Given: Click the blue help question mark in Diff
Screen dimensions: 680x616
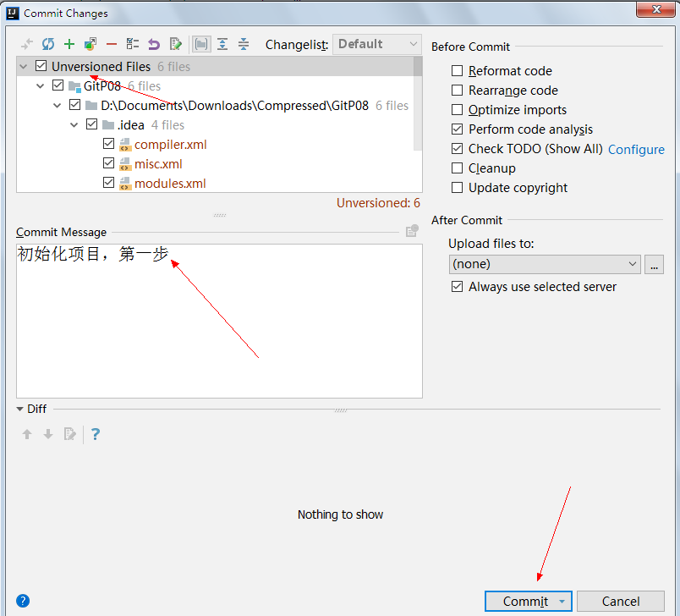Looking at the screenshot, I should click(x=96, y=434).
